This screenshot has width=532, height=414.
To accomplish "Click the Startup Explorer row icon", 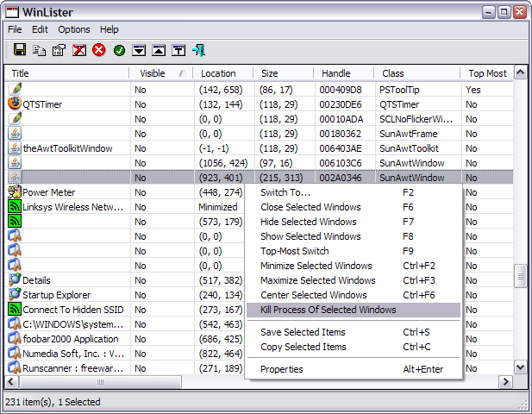I will (15, 295).
